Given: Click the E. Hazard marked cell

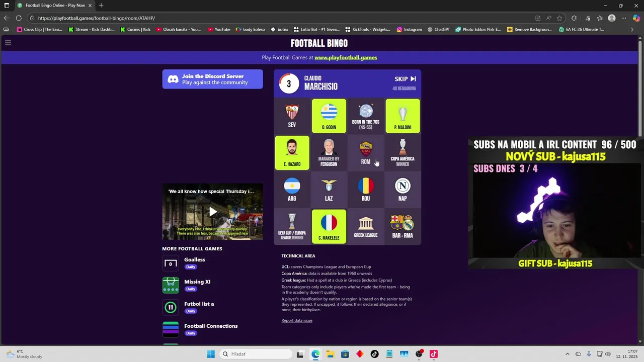Looking at the screenshot, I should click(292, 153).
